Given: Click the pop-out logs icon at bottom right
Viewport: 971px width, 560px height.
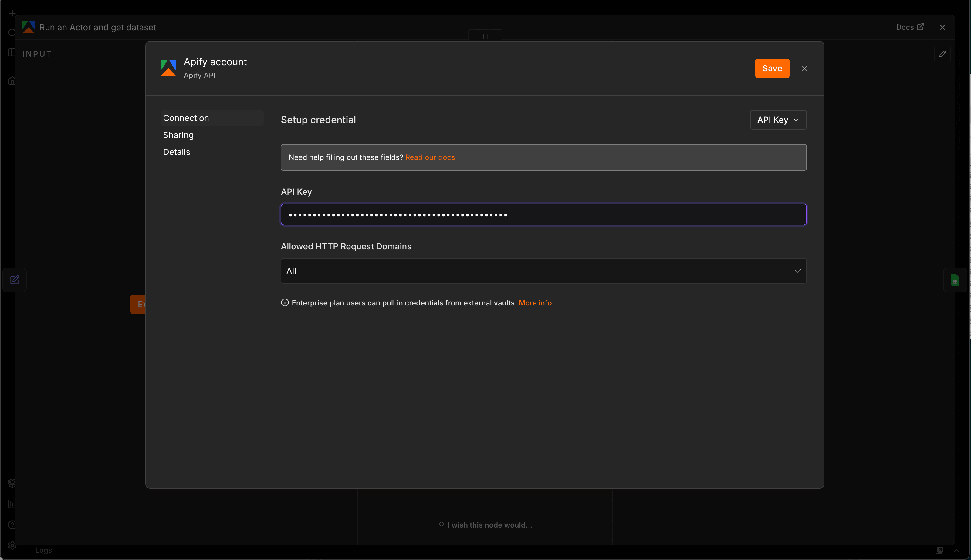Looking at the screenshot, I should coord(939,550).
